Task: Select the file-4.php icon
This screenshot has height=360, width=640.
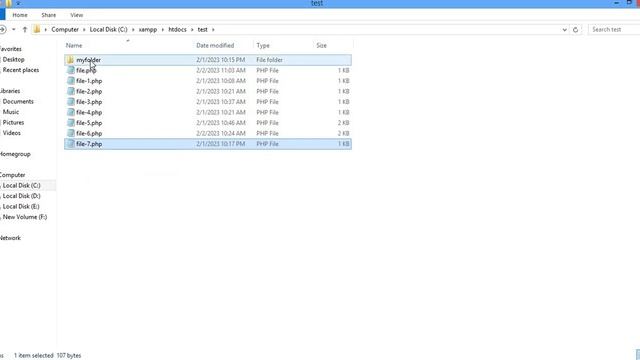Action: [x=71, y=112]
